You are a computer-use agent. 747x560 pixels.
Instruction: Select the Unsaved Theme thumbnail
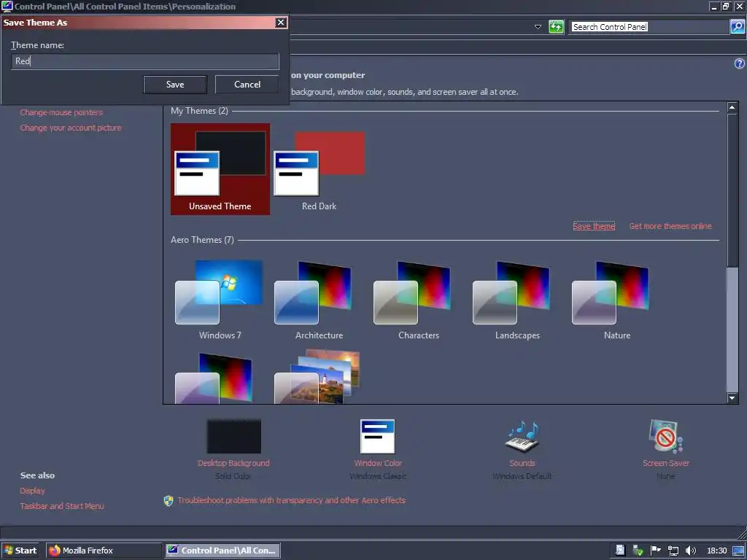click(x=220, y=169)
